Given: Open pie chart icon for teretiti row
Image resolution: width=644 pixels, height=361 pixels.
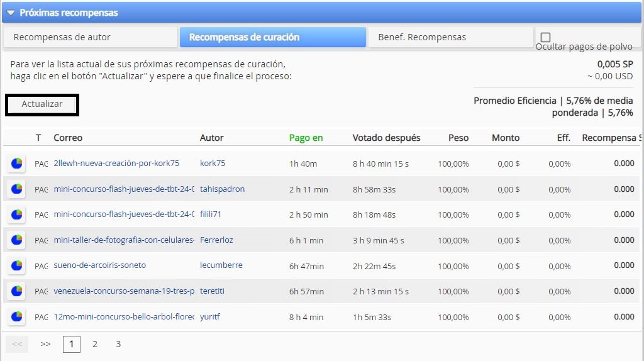Looking at the screenshot, I should pos(16,291).
